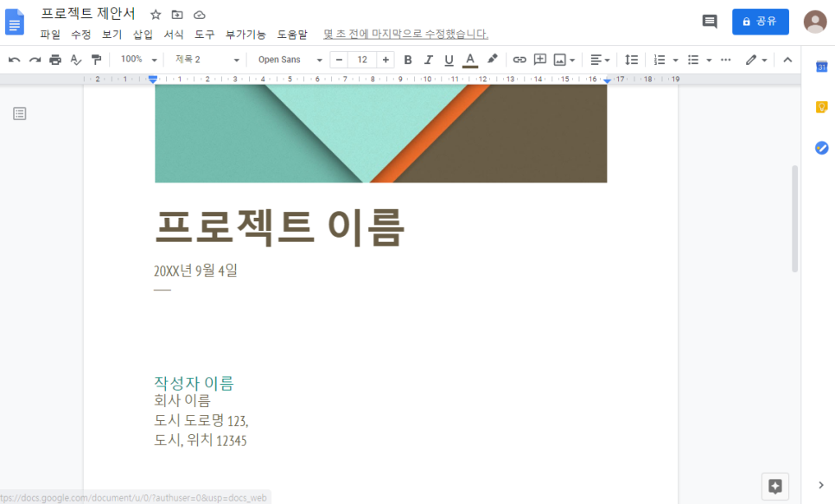835x504 pixels.
Task: Click the heading 프로젝트 이름
Action: pyautogui.click(x=280, y=228)
